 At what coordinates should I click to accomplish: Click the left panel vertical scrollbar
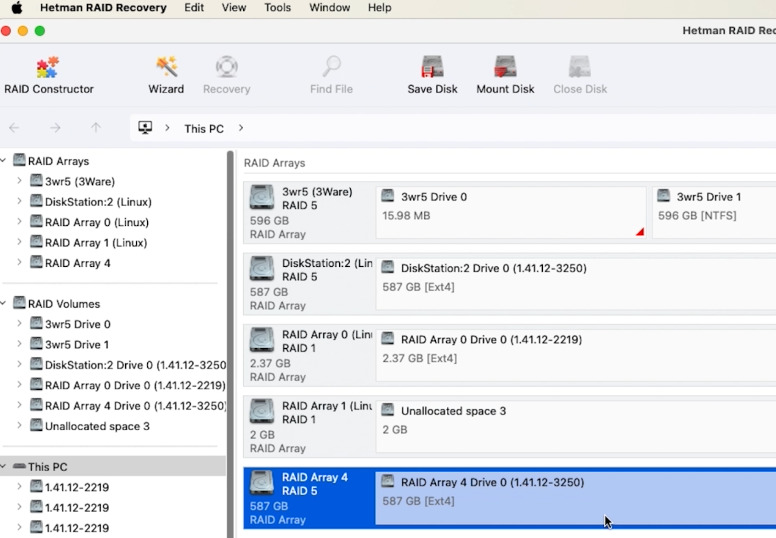point(230,344)
